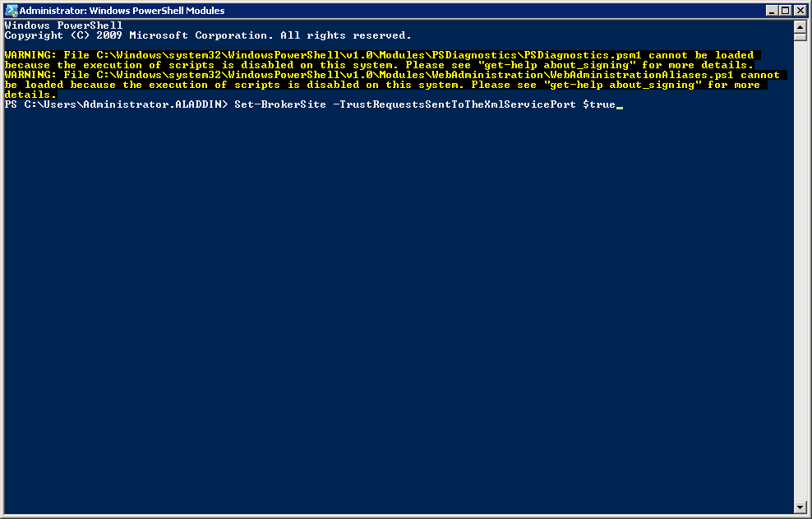Click the vertical scrollbar thumb

pos(800,36)
